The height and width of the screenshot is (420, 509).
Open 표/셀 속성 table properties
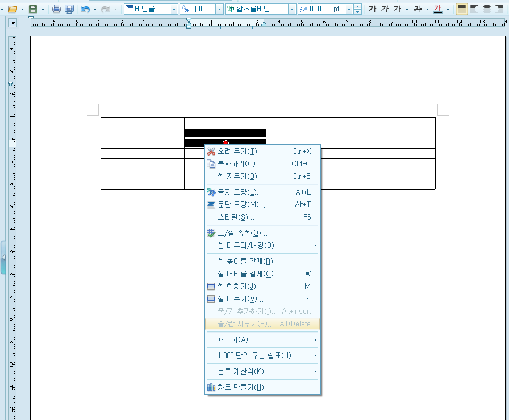tap(262, 233)
